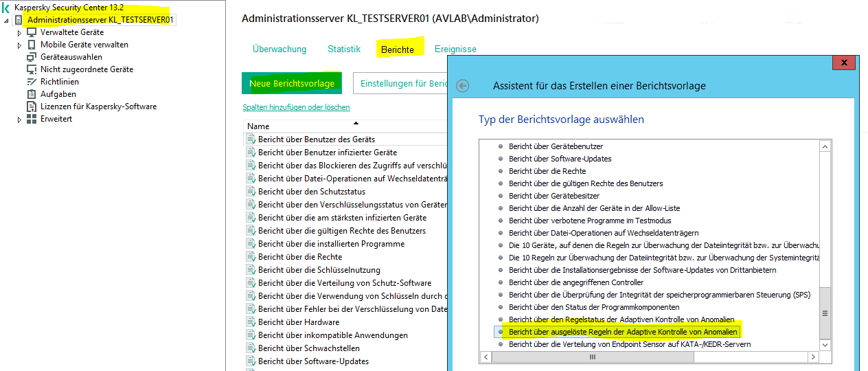Select Bericht über Software-Updates in wizard list
This screenshot has height=371, width=868.
tap(560, 159)
